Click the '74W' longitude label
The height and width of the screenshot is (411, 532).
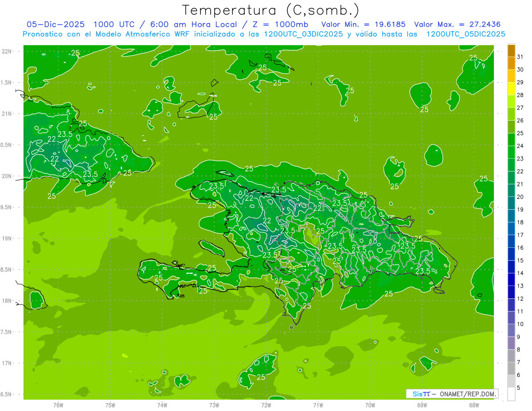click(x=162, y=405)
